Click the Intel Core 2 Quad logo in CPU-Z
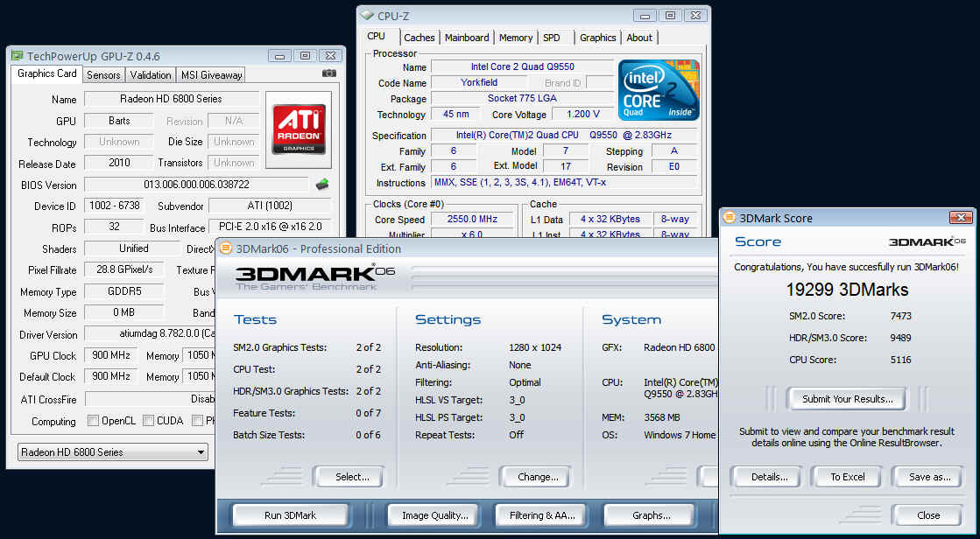This screenshot has height=539, width=980. coord(659,90)
